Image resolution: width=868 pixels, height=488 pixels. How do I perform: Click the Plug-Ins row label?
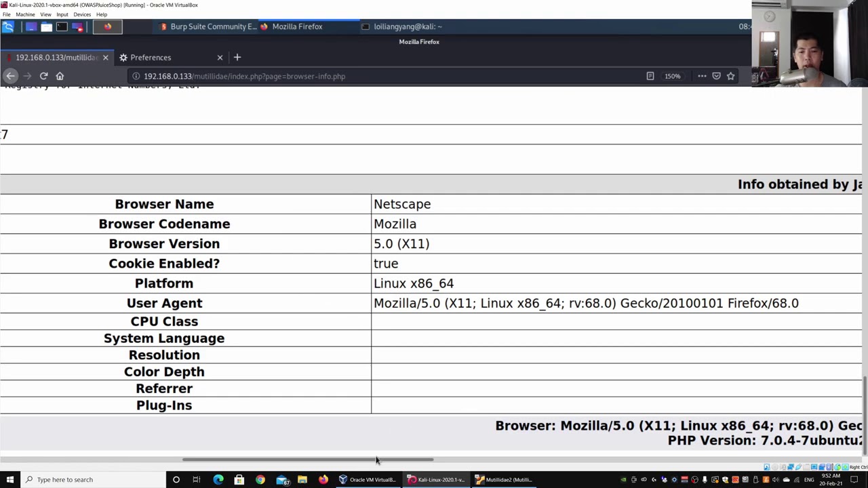[164, 405]
